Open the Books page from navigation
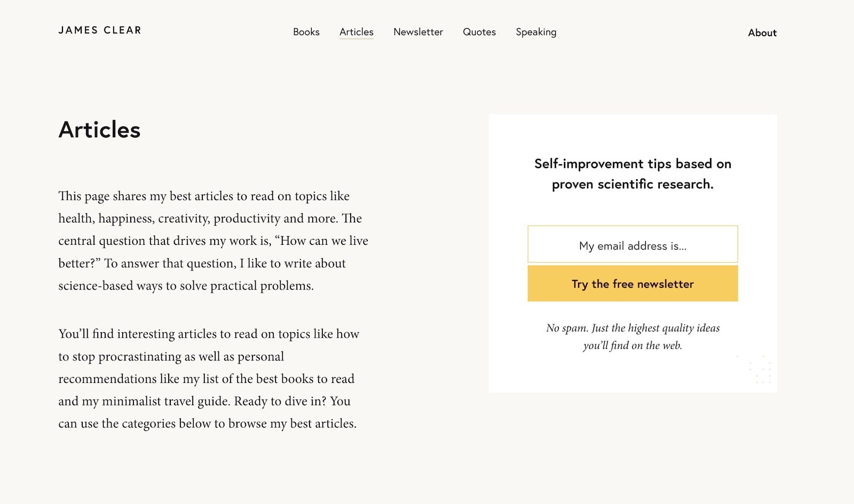The height and width of the screenshot is (504, 854). click(306, 32)
